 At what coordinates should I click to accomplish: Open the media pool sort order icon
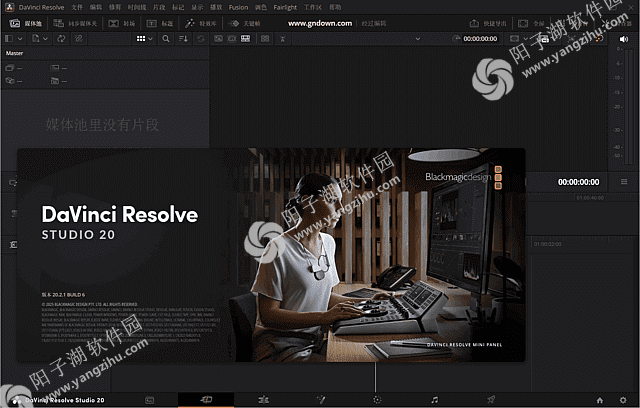[183, 39]
